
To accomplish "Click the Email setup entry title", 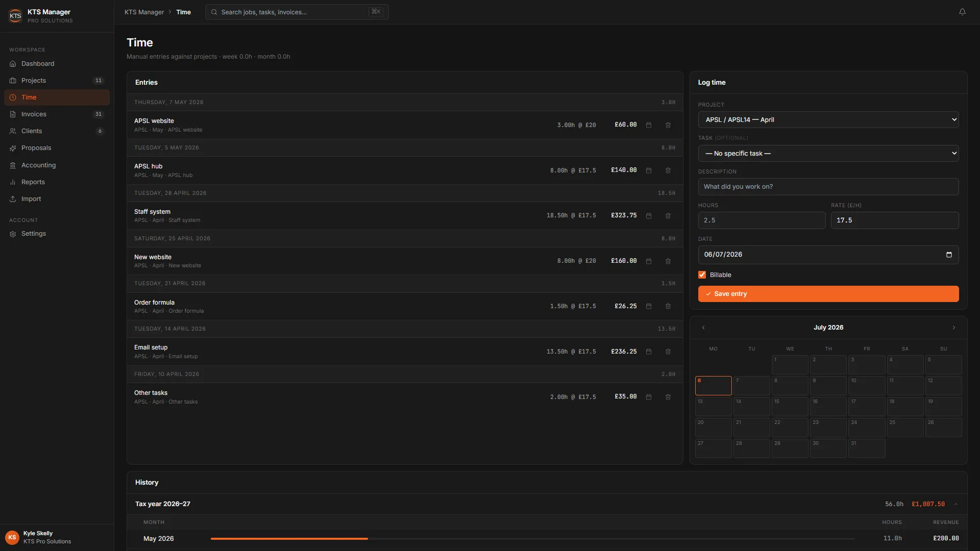I will click(x=151, y=347).
